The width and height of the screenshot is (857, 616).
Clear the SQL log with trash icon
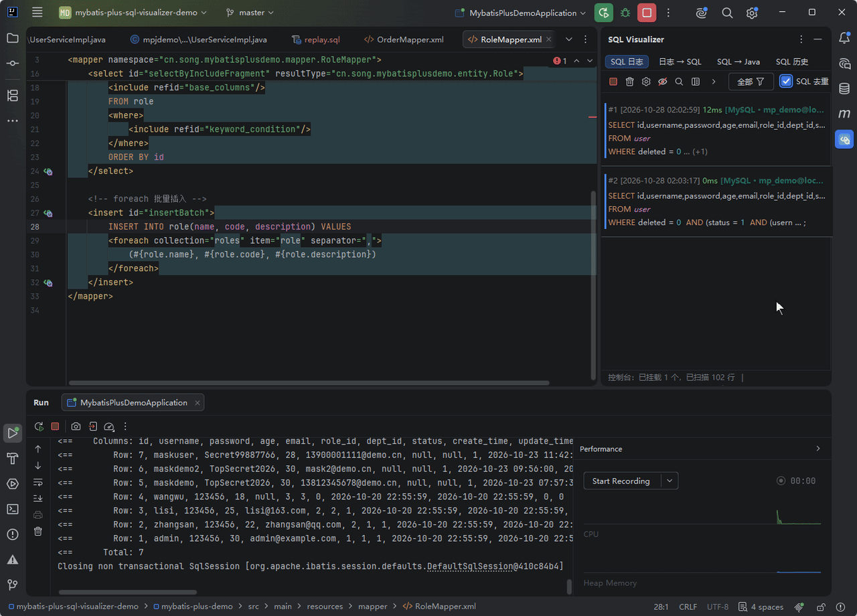point(629,82)
